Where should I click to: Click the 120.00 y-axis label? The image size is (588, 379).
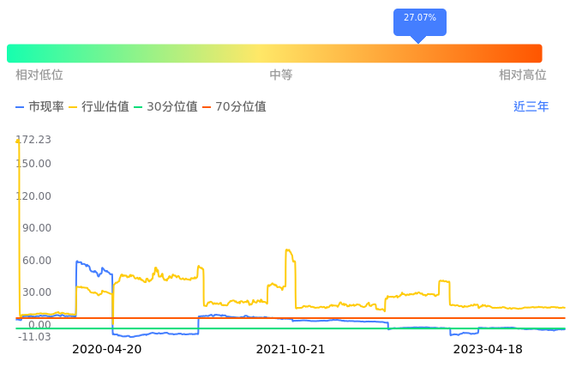click(34, 196)
